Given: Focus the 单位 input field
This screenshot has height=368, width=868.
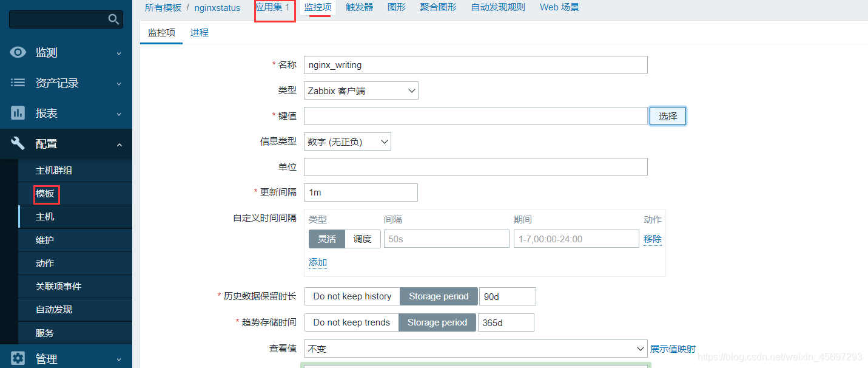Looking at the screenshot, I should pos(476,167).
